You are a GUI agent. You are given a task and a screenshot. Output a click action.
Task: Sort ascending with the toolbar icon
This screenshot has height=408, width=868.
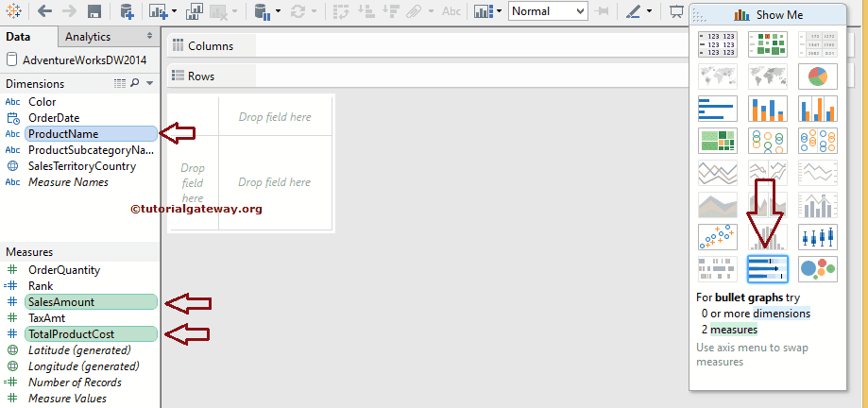tap(366, 11)
